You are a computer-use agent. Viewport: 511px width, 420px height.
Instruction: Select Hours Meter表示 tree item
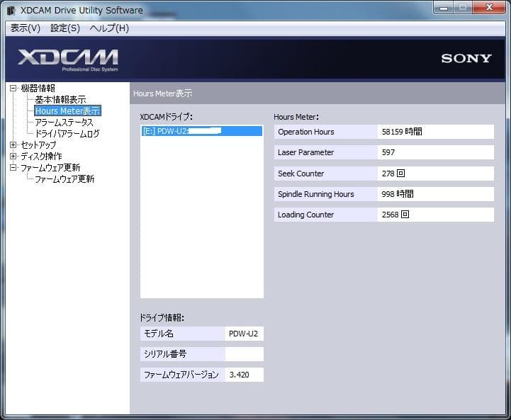pyautogui.click(x=67, y=111)
